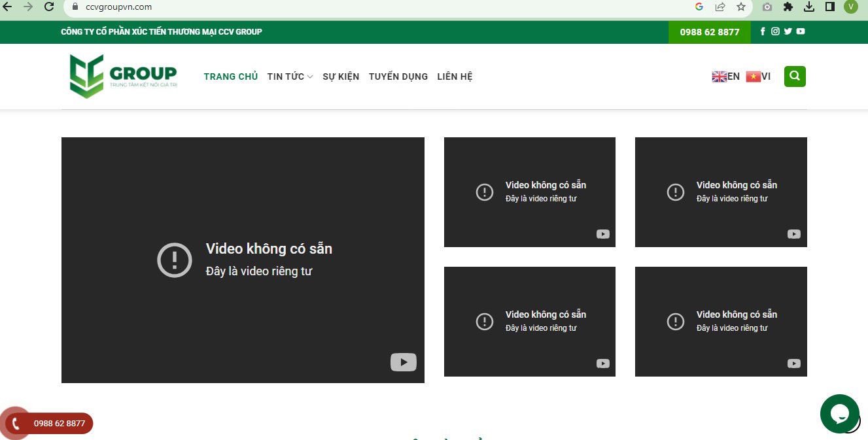The height and width of the screenshot is (440, 868).
Task: Bookmark this page with the star icon
Action: (x=740, y=7)
